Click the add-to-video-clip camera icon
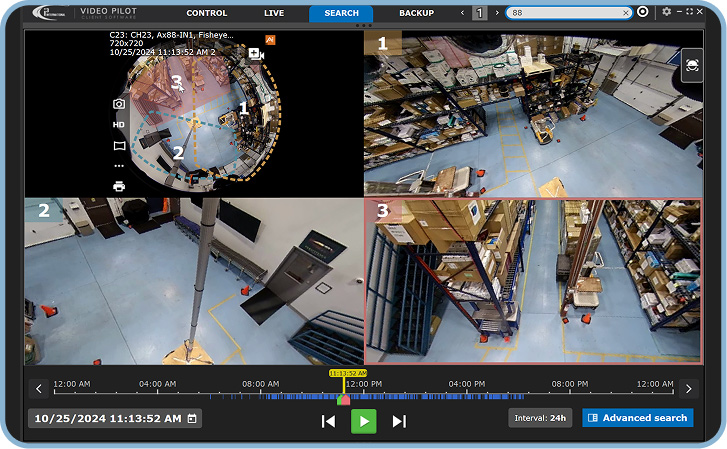The image size is (727, 449). coord(255,53)
